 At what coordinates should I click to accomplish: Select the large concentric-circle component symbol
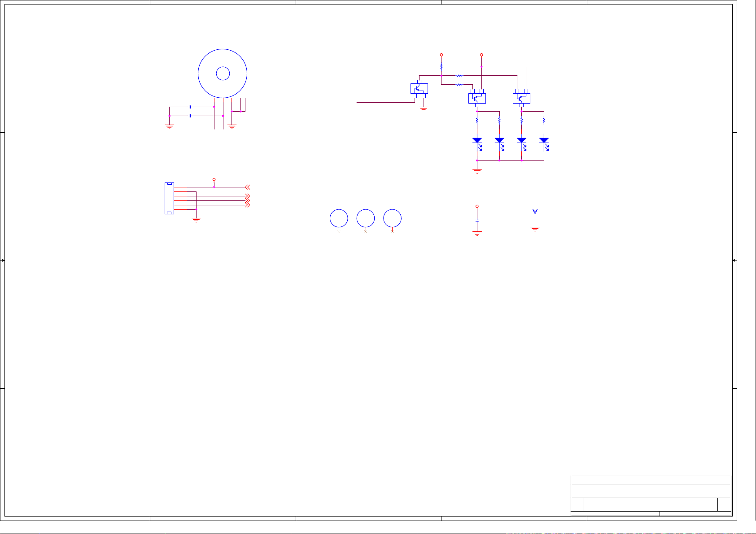[x=223, y=74]
